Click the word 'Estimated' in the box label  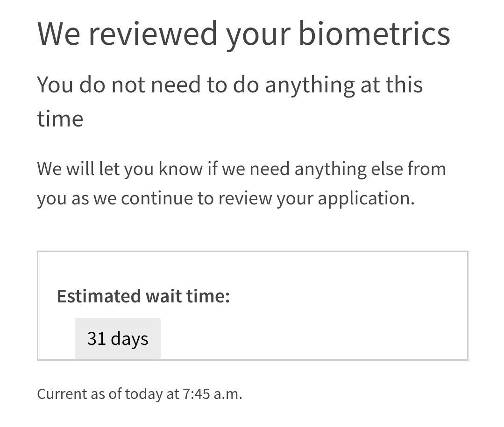[99, 296]
